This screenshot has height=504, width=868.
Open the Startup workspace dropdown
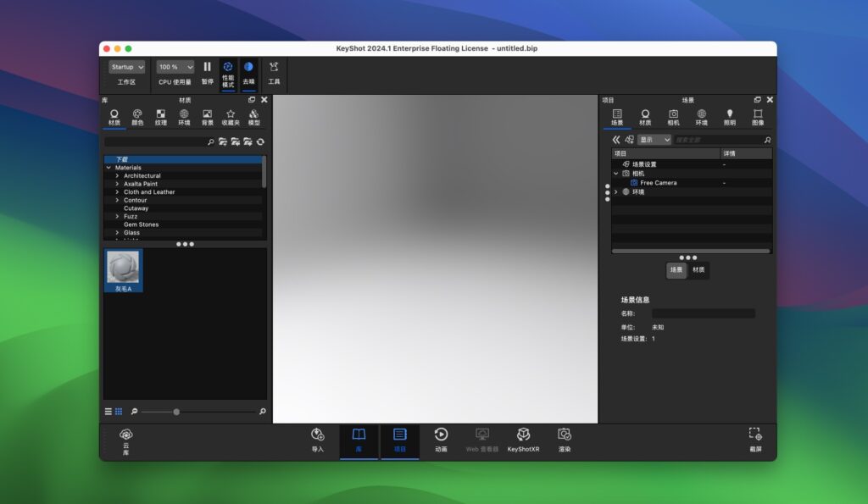[x=125, y=67]
